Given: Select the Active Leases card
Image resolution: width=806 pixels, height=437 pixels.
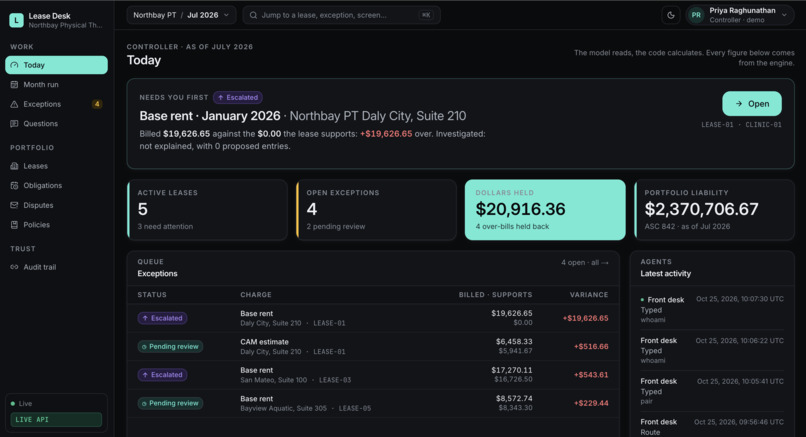Looking at the screenshot, I should click(x=207, y=210).
